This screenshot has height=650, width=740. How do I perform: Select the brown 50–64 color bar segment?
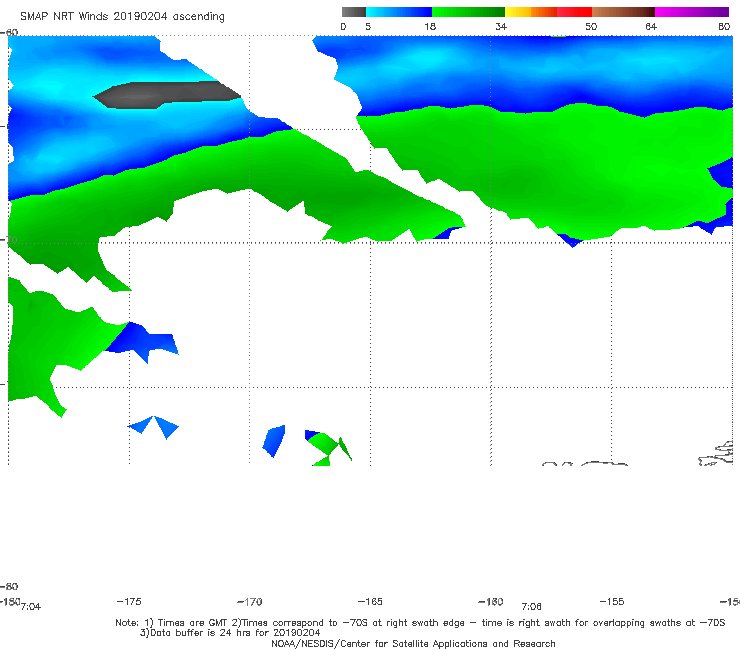(623, 12)
